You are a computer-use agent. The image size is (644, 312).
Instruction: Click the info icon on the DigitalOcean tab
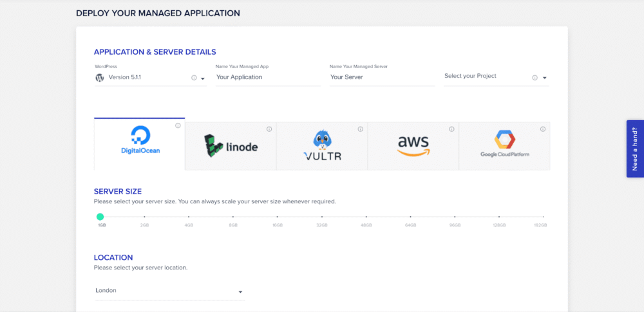pos(178,126)
